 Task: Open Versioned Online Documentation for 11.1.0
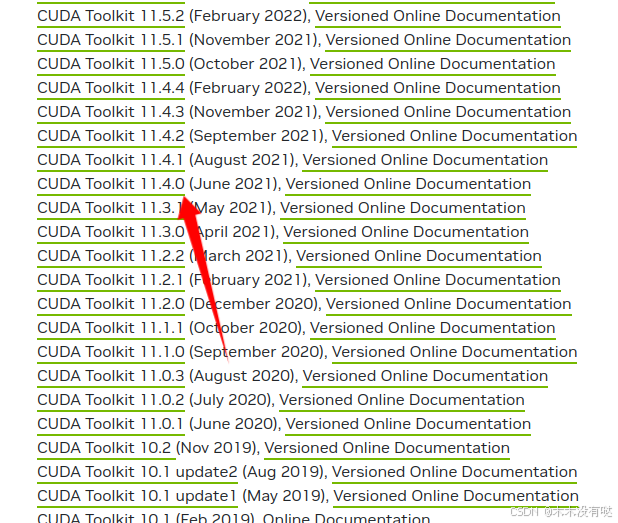pos(454,353)
